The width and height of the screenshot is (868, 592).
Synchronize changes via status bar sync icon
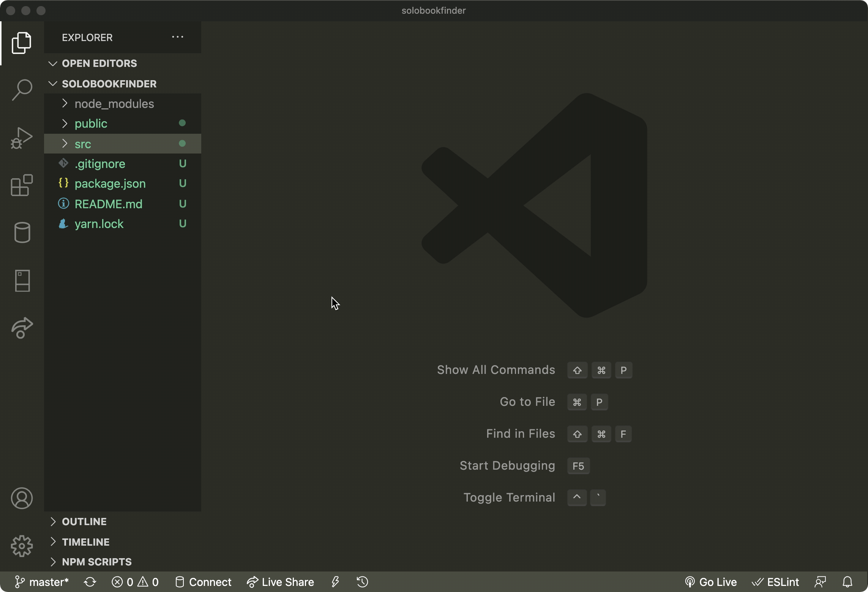point(90,582)
